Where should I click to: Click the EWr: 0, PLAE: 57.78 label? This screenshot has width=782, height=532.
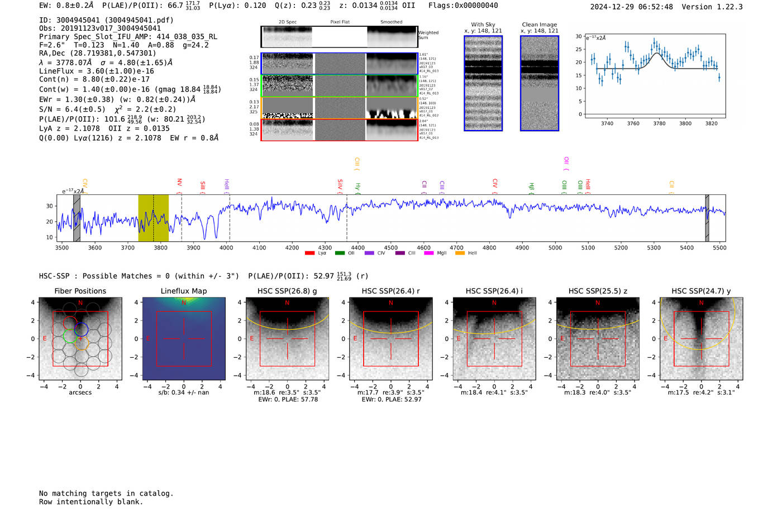[287, 400]
